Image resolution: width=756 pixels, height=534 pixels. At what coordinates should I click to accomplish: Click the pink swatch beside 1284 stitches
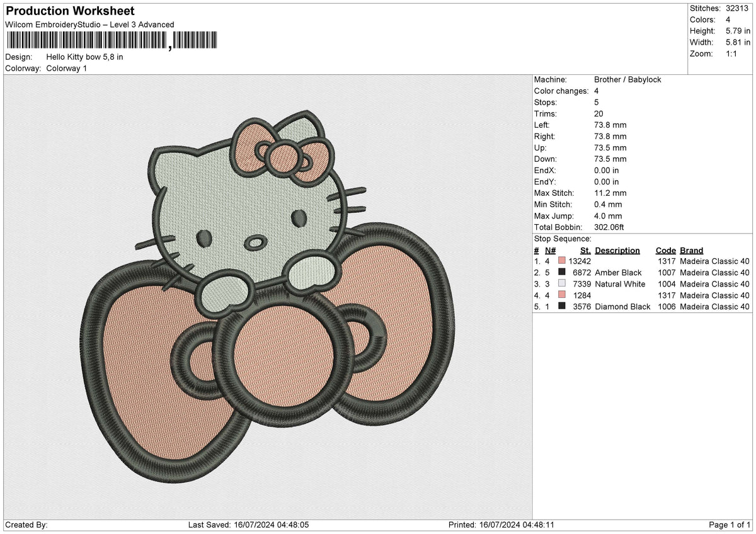pos(562,295)
